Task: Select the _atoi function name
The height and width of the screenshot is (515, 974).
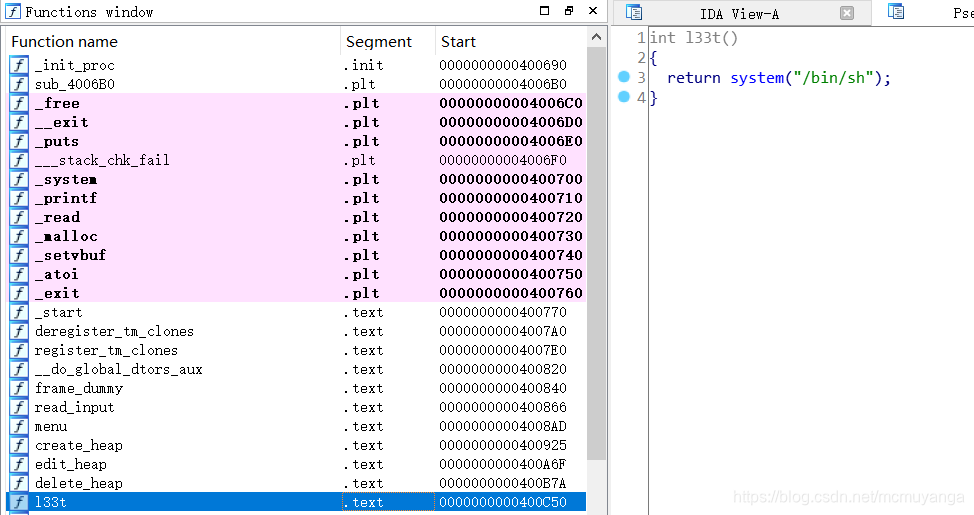Action: pos(57,275)
